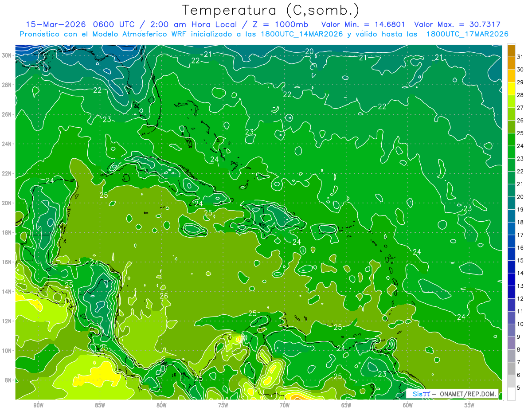Click the 14N latitude axis label
Screen dimensions: 532x411
coord(7,292)
